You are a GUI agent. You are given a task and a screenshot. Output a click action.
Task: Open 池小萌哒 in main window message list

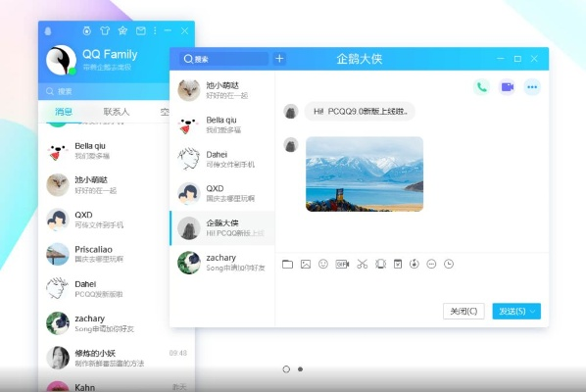(104, 185)
